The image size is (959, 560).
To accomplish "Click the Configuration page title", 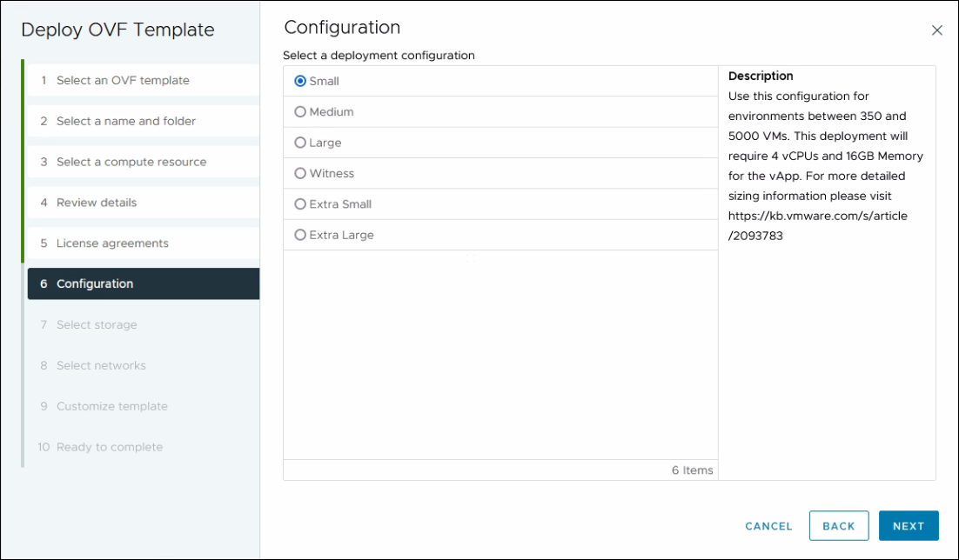I will 342,27.
